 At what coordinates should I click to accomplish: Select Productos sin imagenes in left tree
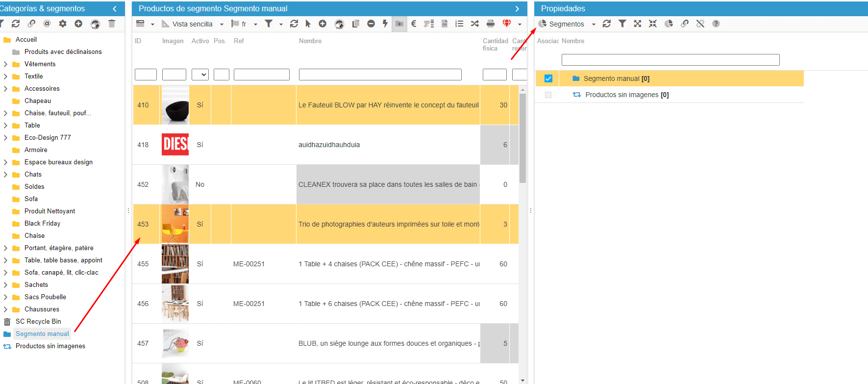click(x=50, y=346)
